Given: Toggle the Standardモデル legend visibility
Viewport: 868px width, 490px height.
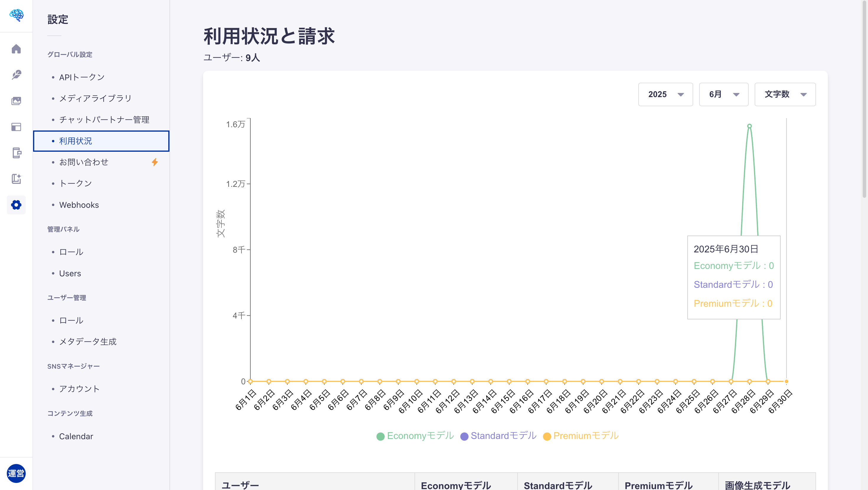Looking at the screenshot, I should tap(498, 435).
